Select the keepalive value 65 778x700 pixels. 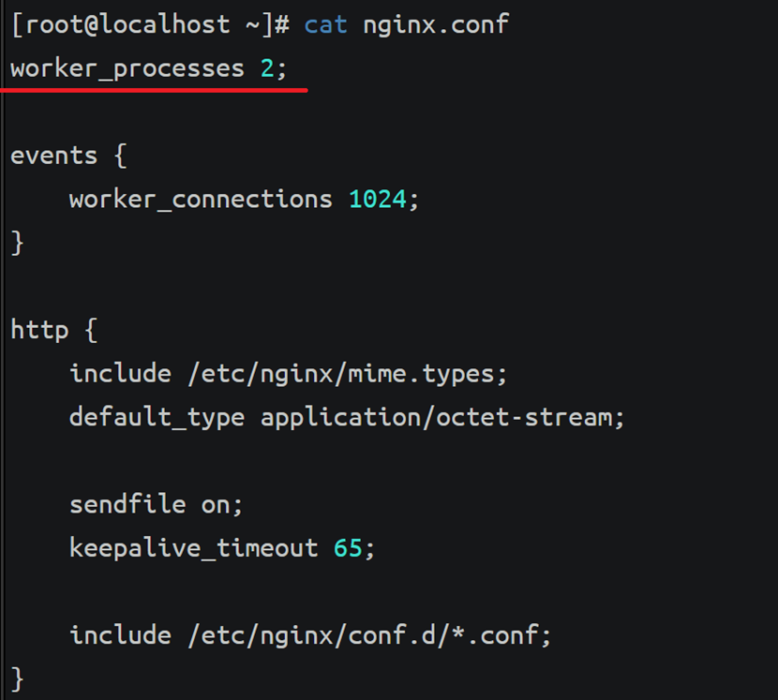[348, 548]
